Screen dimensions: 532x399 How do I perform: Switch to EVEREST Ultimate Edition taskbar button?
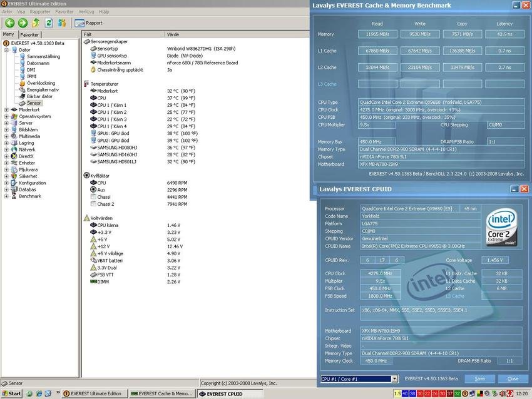point(95,393)
